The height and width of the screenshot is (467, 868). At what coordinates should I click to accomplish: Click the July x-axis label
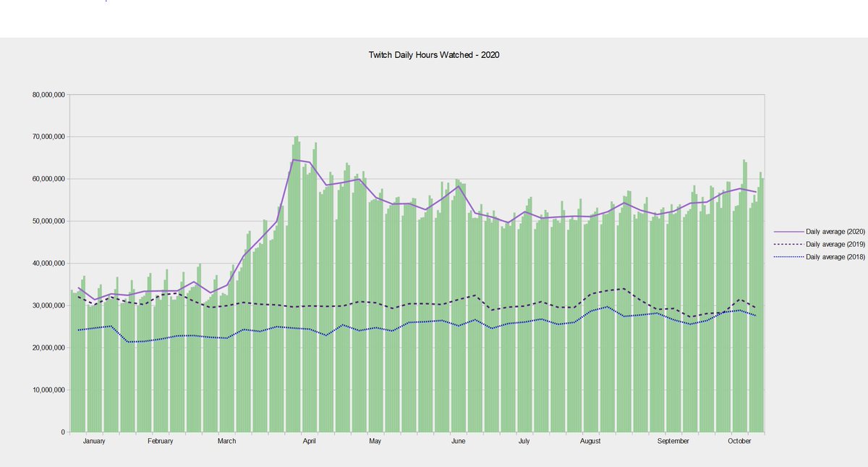[524, 441]
